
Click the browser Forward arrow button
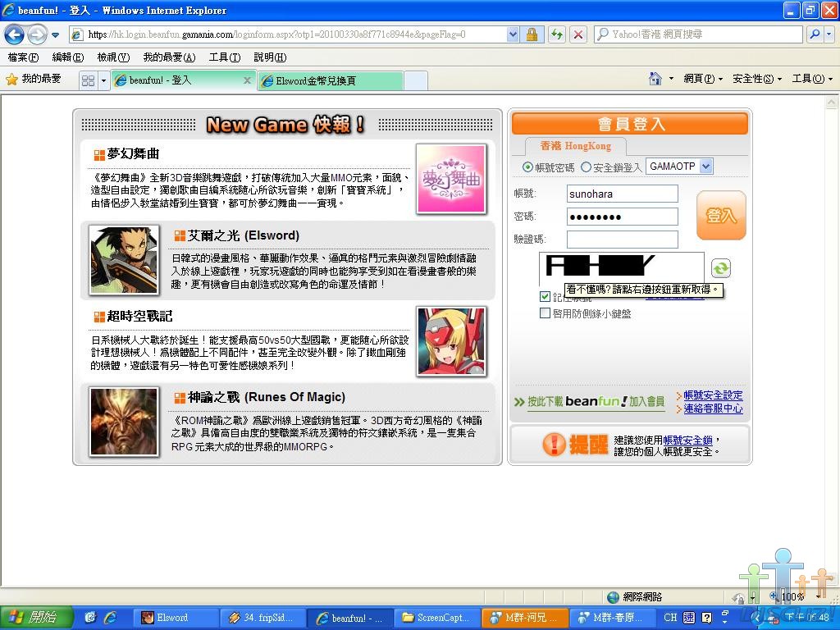[37, 34]
